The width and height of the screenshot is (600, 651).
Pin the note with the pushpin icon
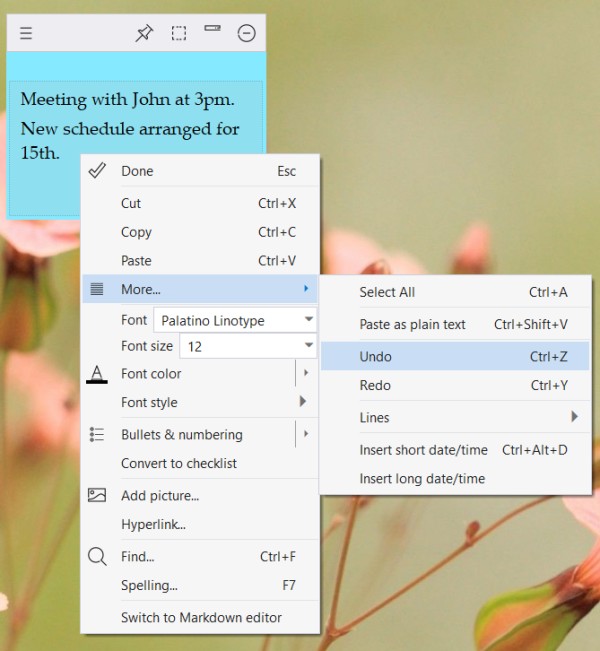(144, 33)
